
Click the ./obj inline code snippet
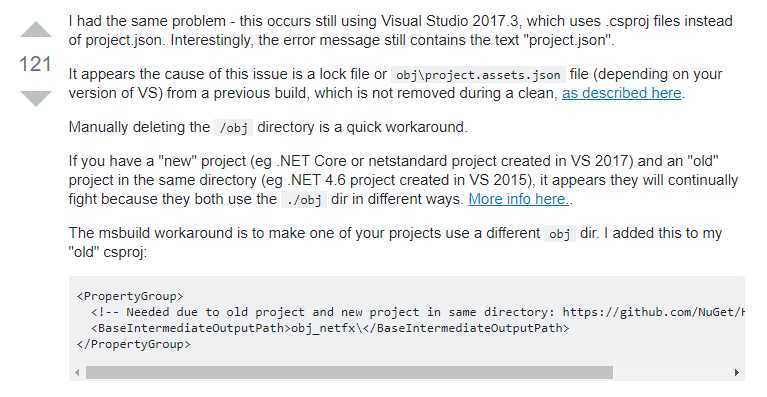pos(304,200)
